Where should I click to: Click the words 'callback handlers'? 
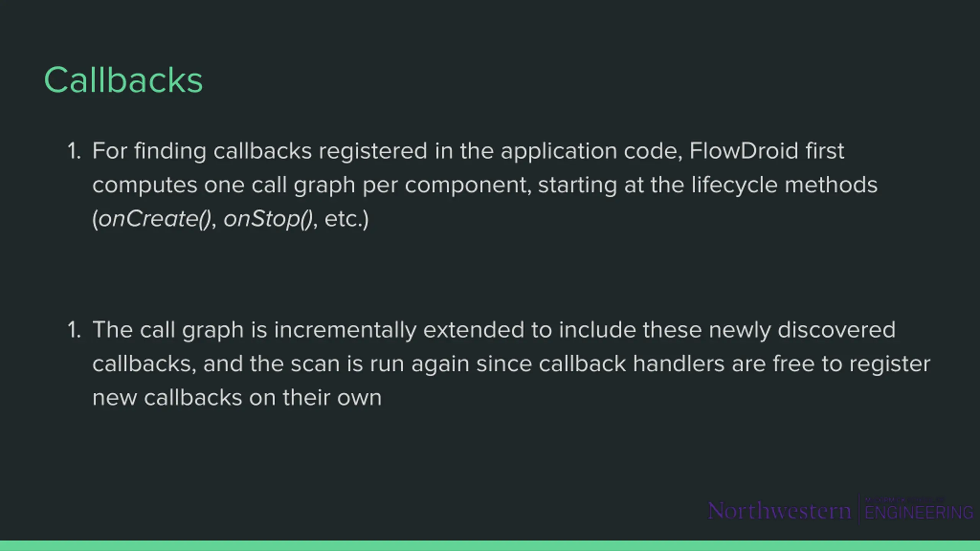coord(632,364)
